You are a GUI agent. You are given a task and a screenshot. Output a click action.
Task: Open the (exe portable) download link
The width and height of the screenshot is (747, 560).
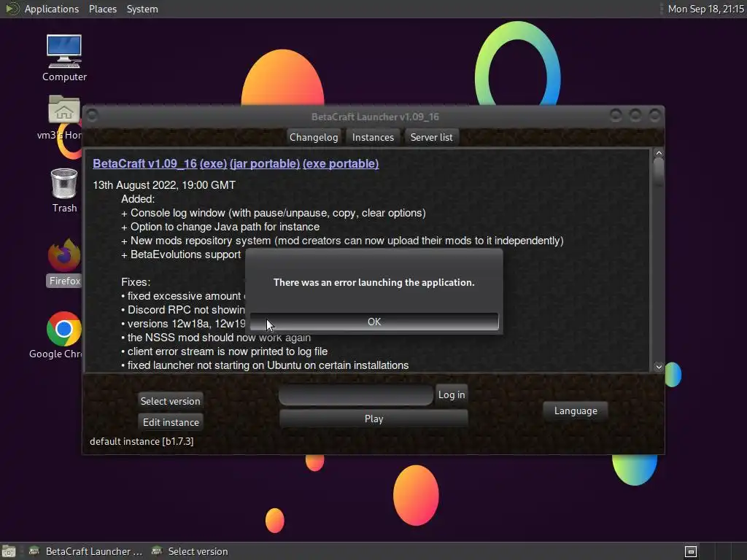[x=341, y=164]
